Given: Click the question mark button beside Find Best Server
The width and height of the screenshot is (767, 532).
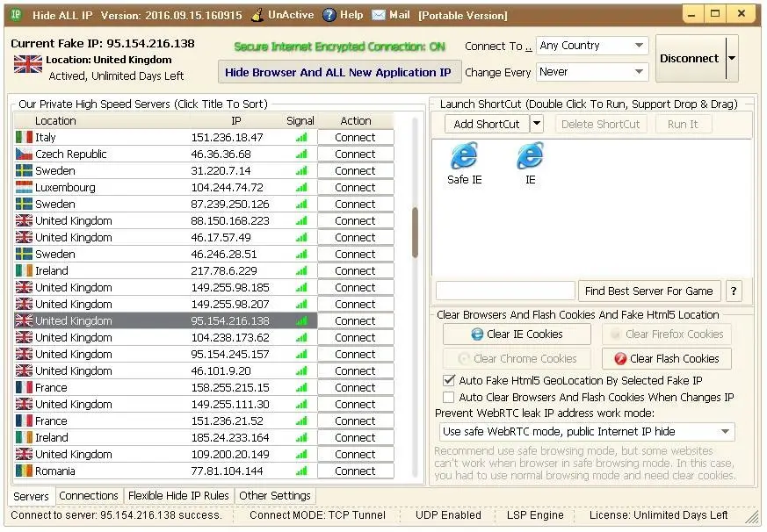Looking at the screenshot, I should click(734, 291).
